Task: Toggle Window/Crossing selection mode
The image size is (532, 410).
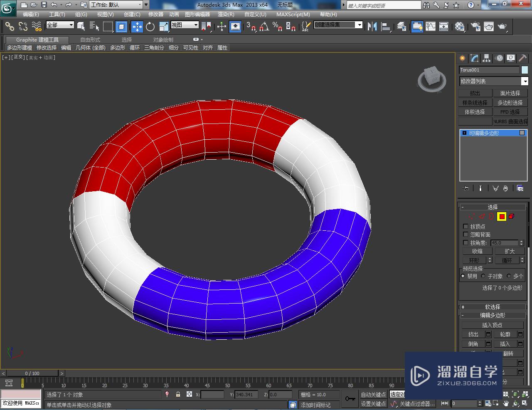Action: click(121, 27)
